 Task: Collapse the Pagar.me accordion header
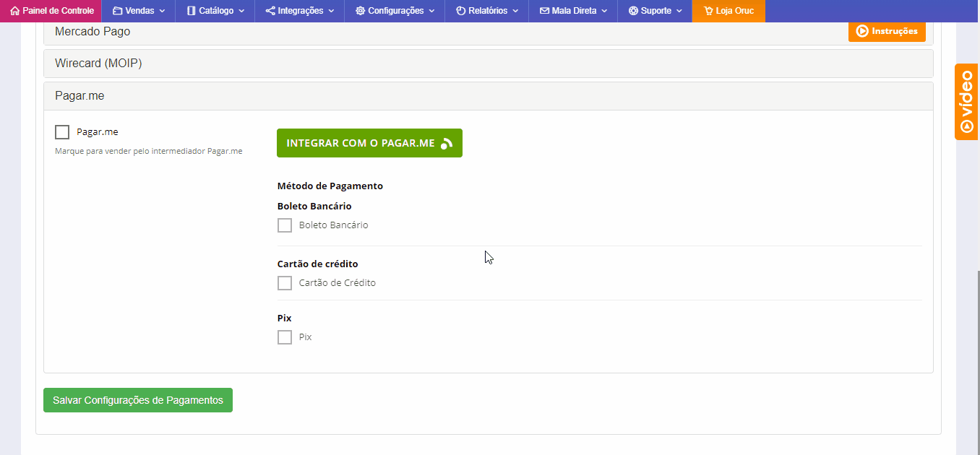489,96
